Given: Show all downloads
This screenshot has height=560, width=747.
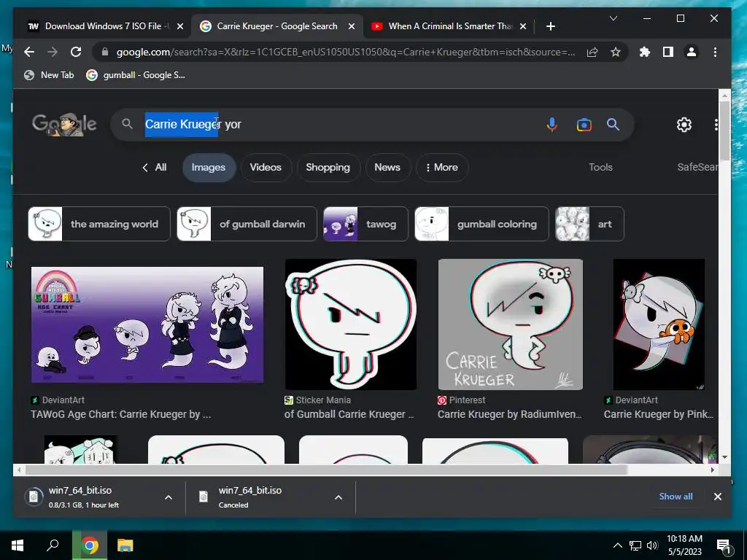Looking at the screenshot, I should (676, 496).
